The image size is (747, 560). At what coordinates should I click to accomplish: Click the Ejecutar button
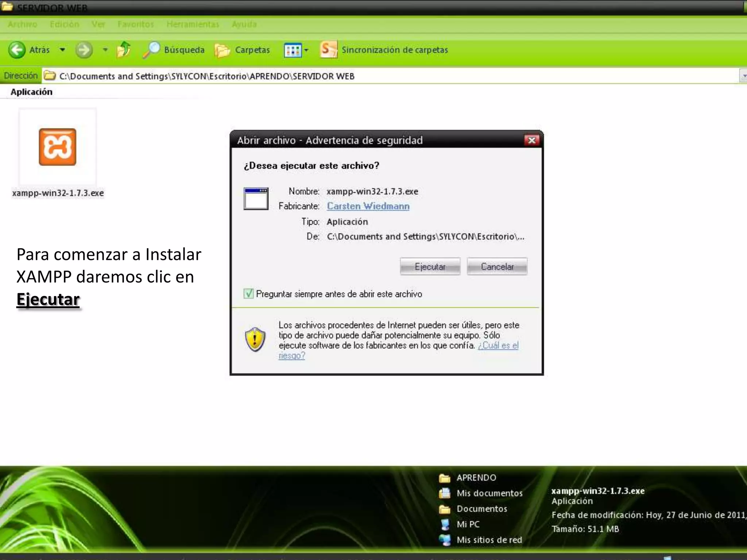coord(430,267)
